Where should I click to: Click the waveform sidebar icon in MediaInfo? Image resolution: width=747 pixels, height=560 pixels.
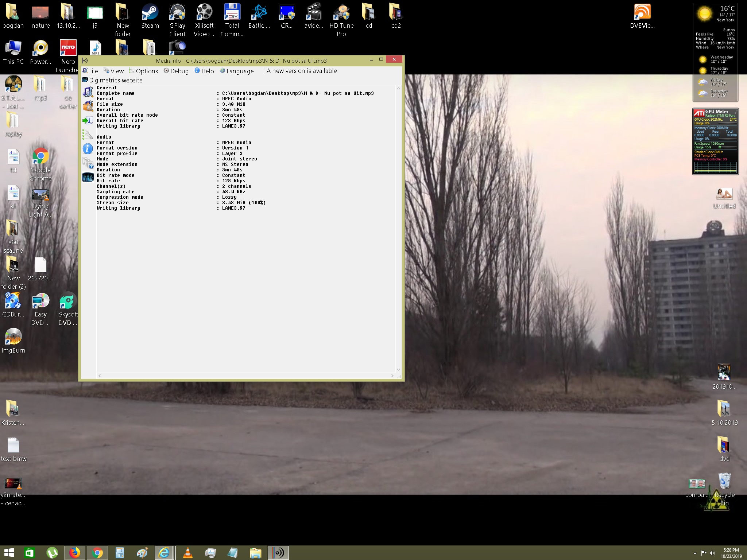(88, 177)
